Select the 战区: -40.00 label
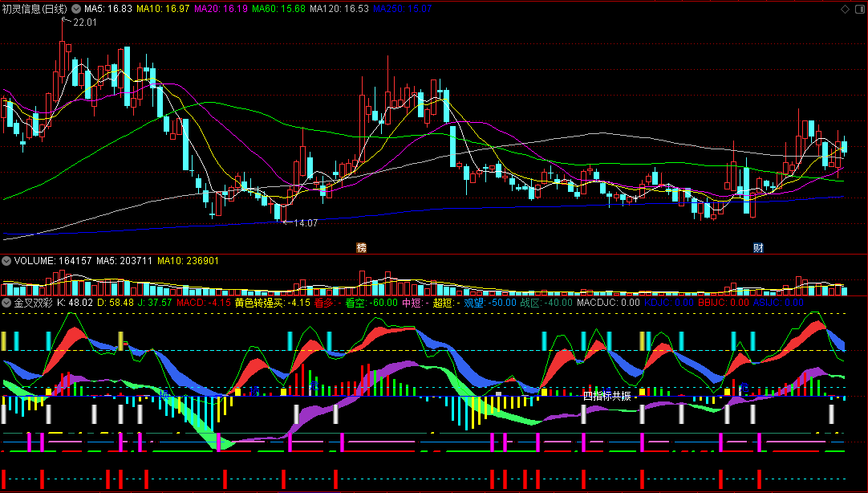The height and width of the screenshot is (493, 868). point(546,303)
